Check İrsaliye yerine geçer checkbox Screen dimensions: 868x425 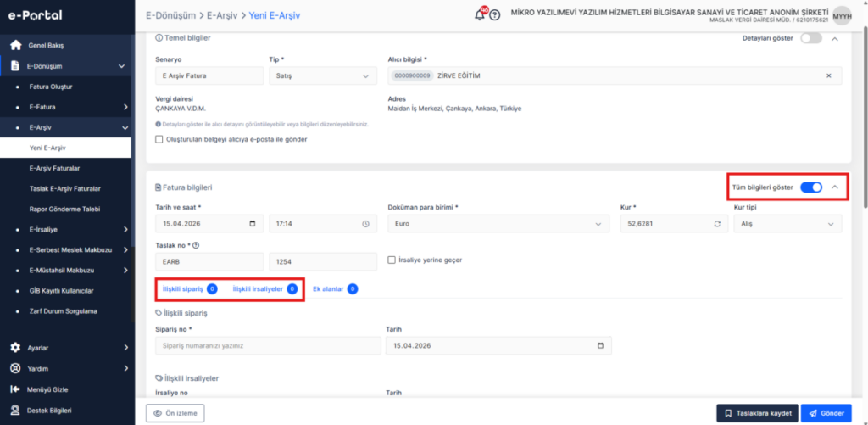(x=392, y=260)
